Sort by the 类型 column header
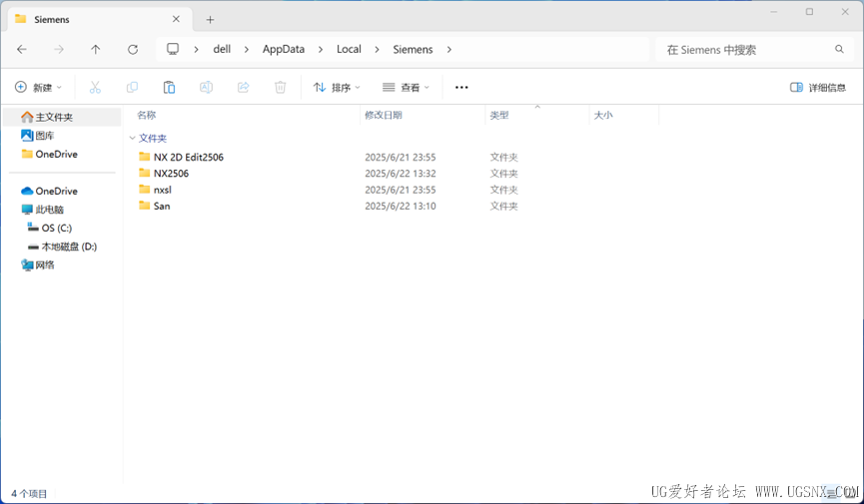This screenshot has height=504, width=864. (499, 115)
